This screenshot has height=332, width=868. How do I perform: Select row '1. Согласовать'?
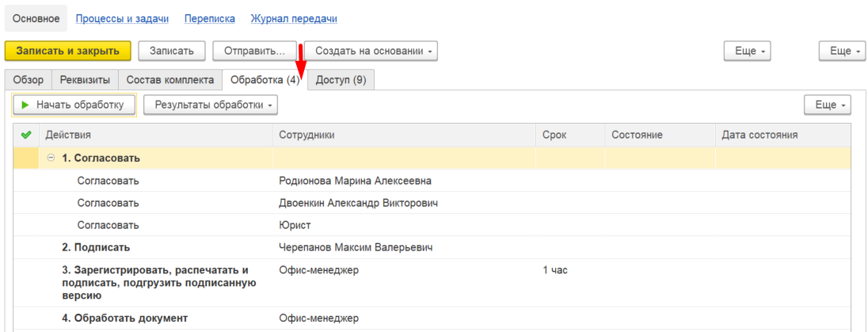[432, 158]
